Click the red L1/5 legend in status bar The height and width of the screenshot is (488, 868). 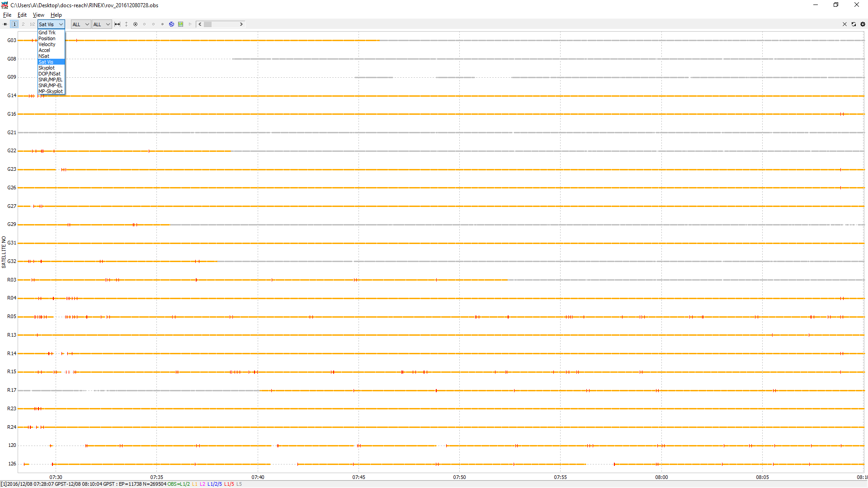229,484
